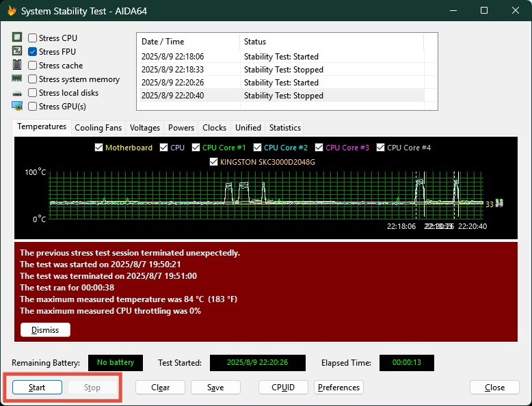Select the log row 2025/8/9 22:20:26
Image resolution: width=532 pixels, height=406 pixels.
[280, 83]
